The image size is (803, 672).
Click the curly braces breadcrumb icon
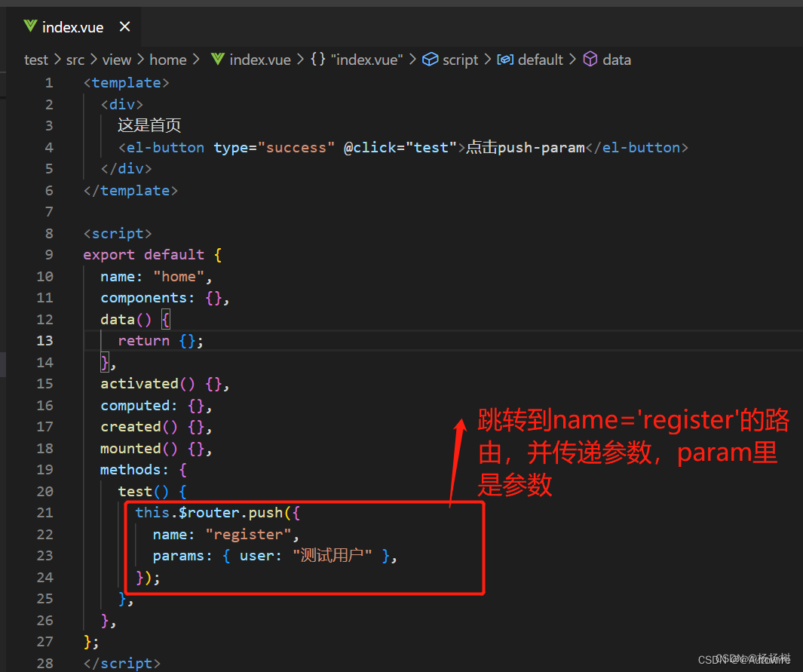coord(318,60)
